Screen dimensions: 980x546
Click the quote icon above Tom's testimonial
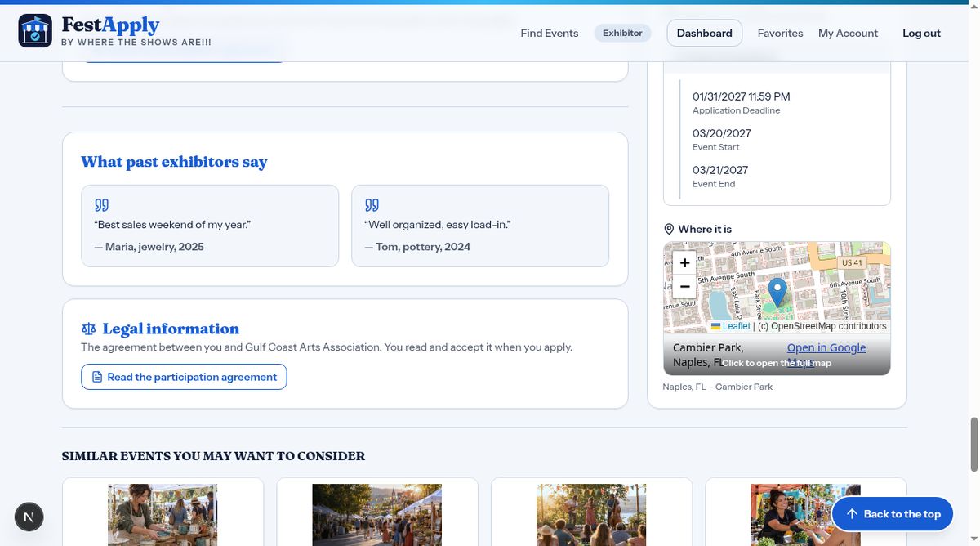pos(372,204)
